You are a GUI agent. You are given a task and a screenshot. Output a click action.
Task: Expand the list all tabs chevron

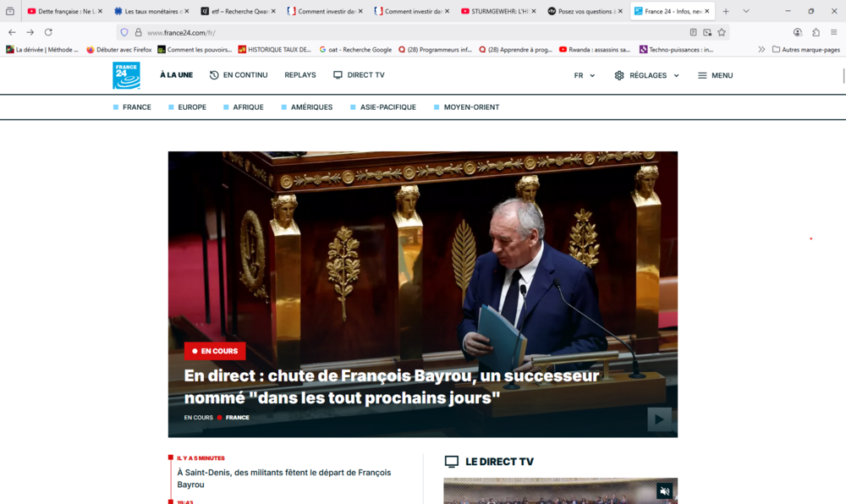pos(746,11)
